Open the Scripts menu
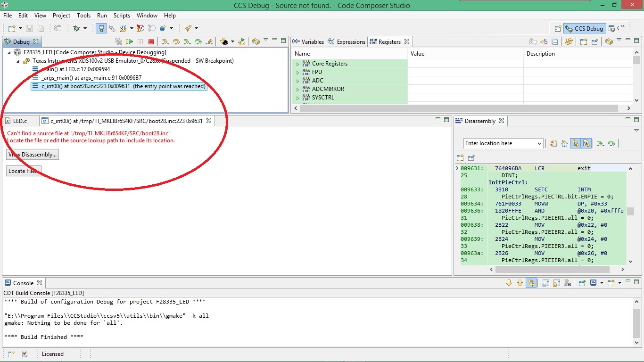This screenshot has height=362, width=644. [x=121, y=16]
